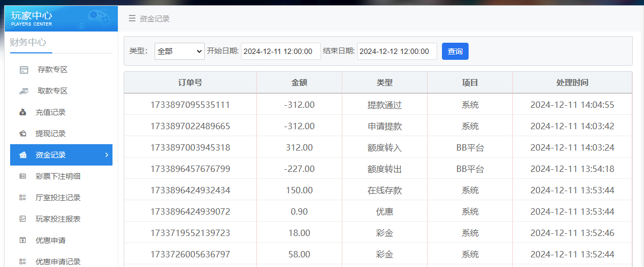
Task: Click the 充值记录 money bag icon
Action: click(22, 113)
